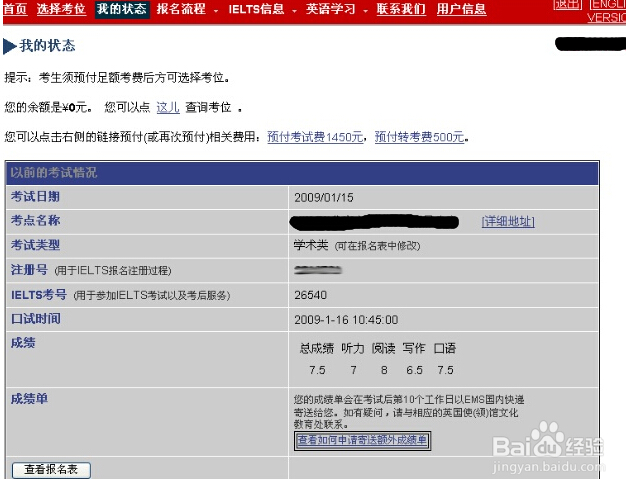Click the blue arrow beside 我的状态 heading
Screen dimensions: 626x483
(9, 46)
